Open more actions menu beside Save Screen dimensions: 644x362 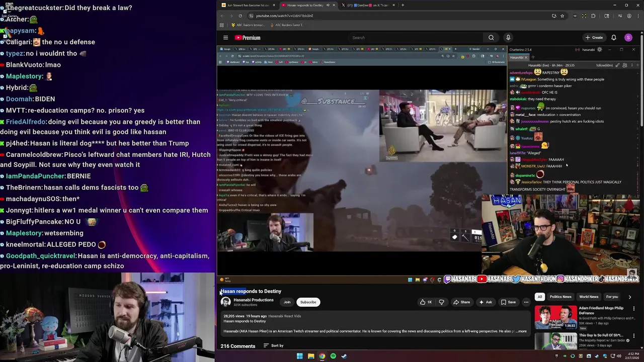click(x=526, y=302)
